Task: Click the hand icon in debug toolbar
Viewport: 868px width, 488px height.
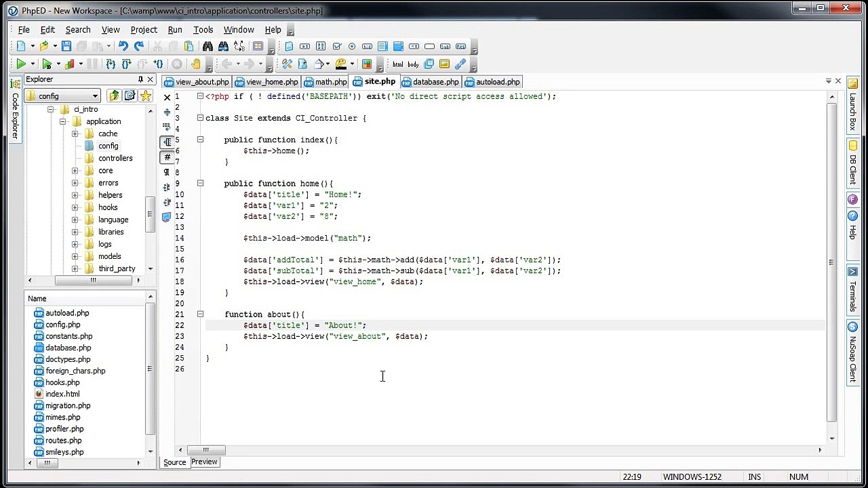Action: 196,64
